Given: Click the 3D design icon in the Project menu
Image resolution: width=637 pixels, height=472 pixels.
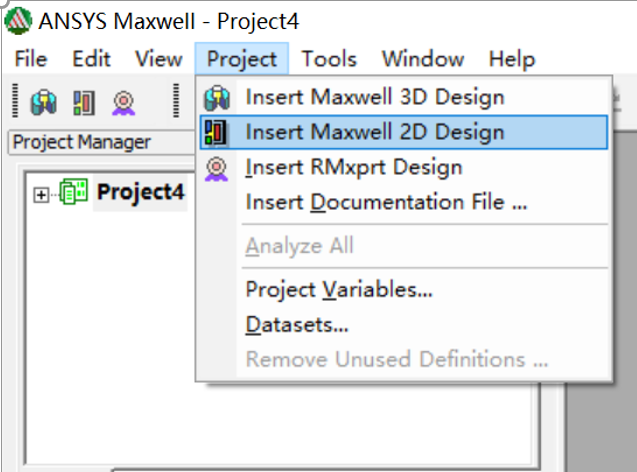Looking at the screenshot, I should click(x=217, y=98).
